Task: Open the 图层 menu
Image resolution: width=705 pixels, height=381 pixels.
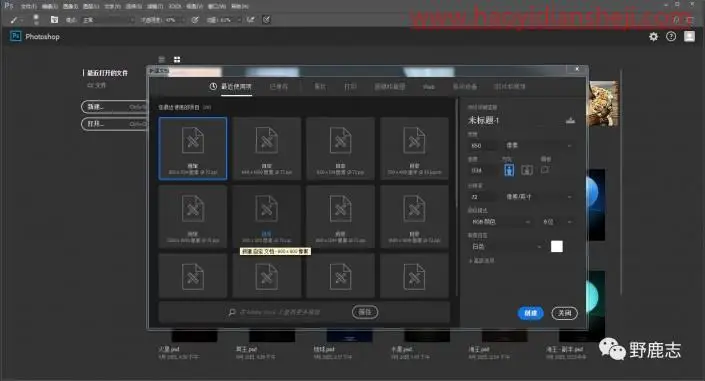Action: (91, 6)
